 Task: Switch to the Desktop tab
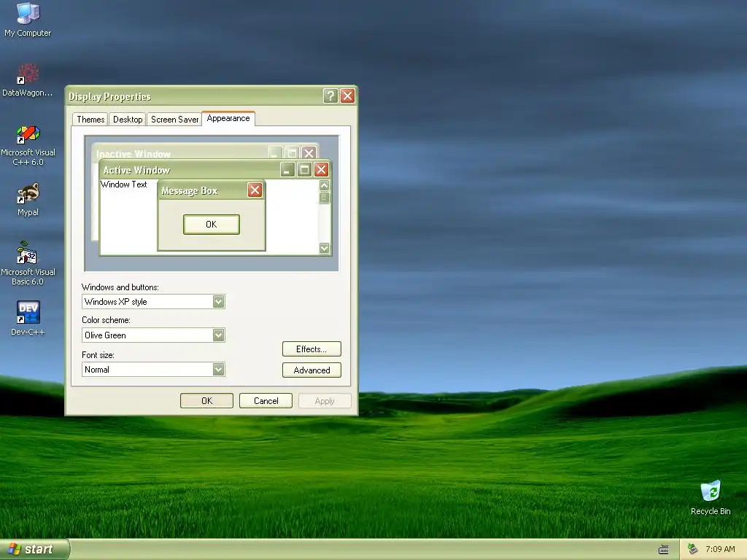(x=128, y=120)
